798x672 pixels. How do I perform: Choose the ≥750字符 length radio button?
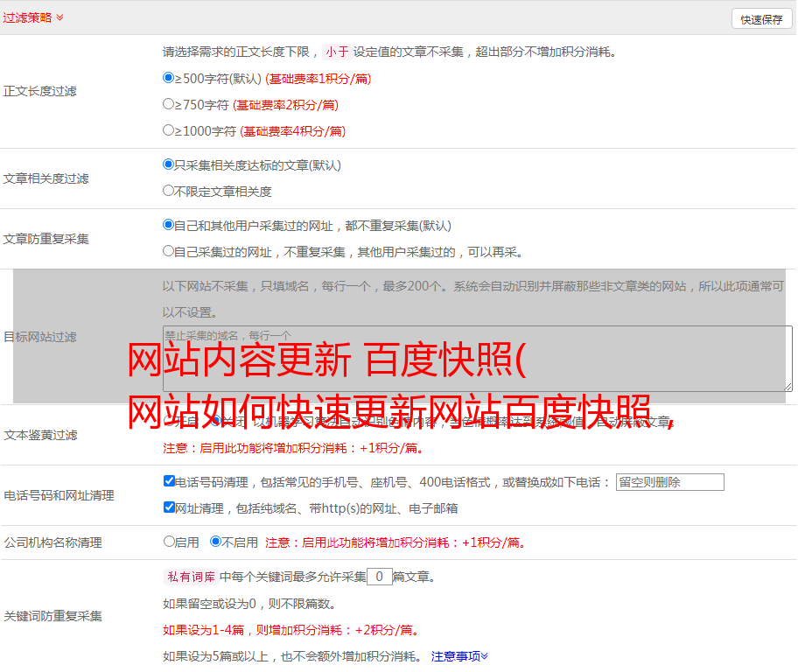click(169, 104)
